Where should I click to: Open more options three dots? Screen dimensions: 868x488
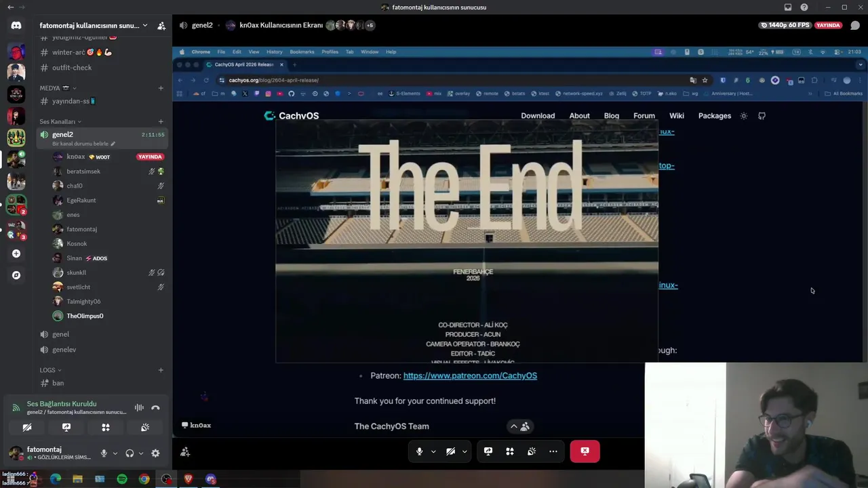553,451
